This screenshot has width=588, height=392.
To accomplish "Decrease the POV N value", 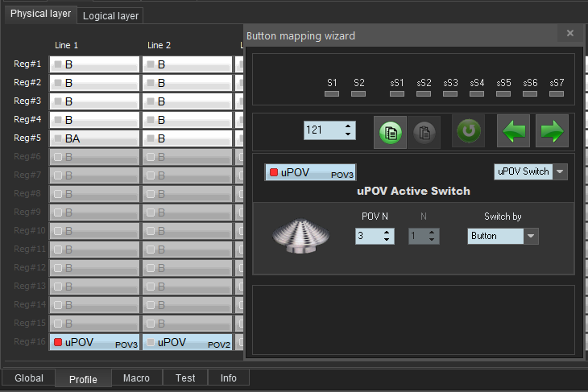I will 387,240.
